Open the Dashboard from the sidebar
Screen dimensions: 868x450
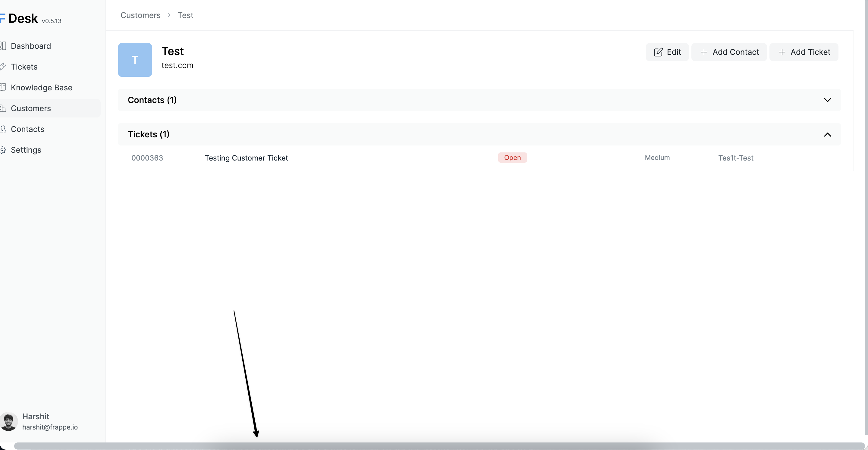(x=3, y=46)
